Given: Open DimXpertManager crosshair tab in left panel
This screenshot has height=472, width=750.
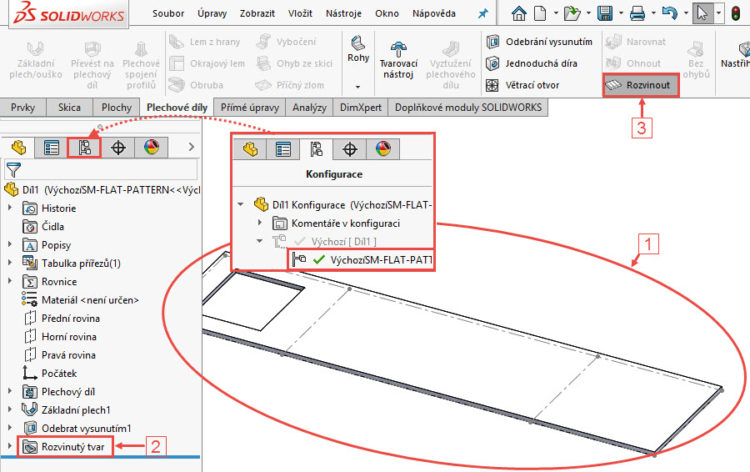Looking at the screenshot, I should (118, 147).
